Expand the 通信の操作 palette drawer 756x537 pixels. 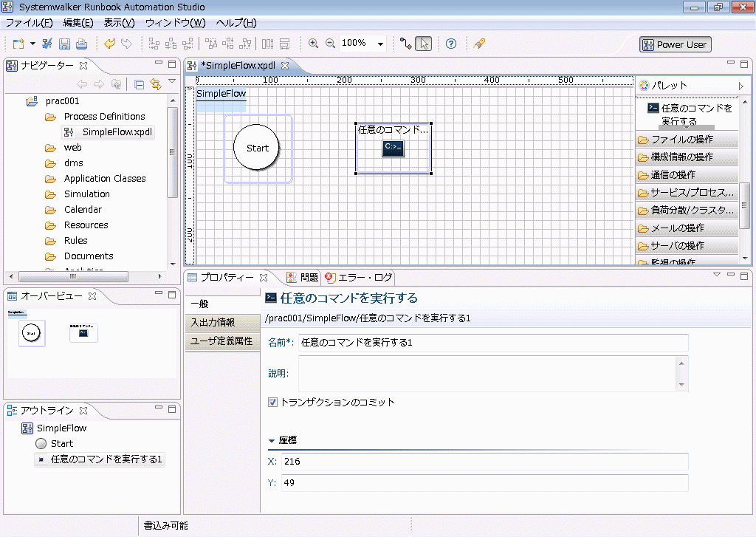[x=687, y=175]
